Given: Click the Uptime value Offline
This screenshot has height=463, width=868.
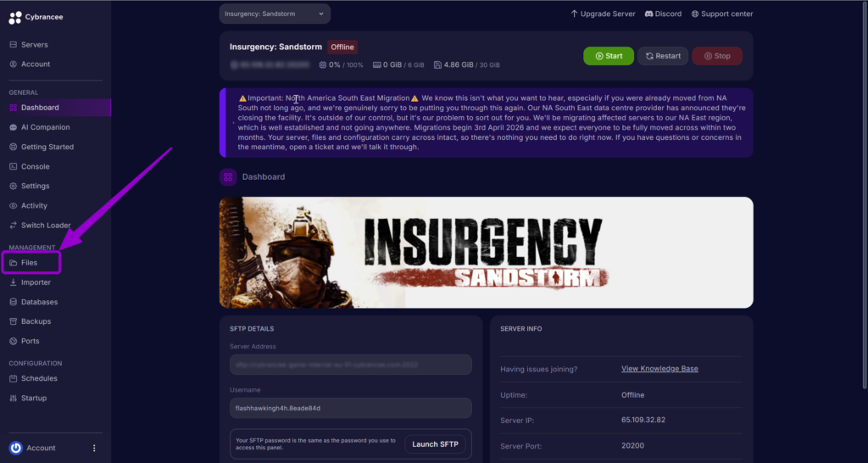Looking at the screenshot, I should [x=632, y=395].
